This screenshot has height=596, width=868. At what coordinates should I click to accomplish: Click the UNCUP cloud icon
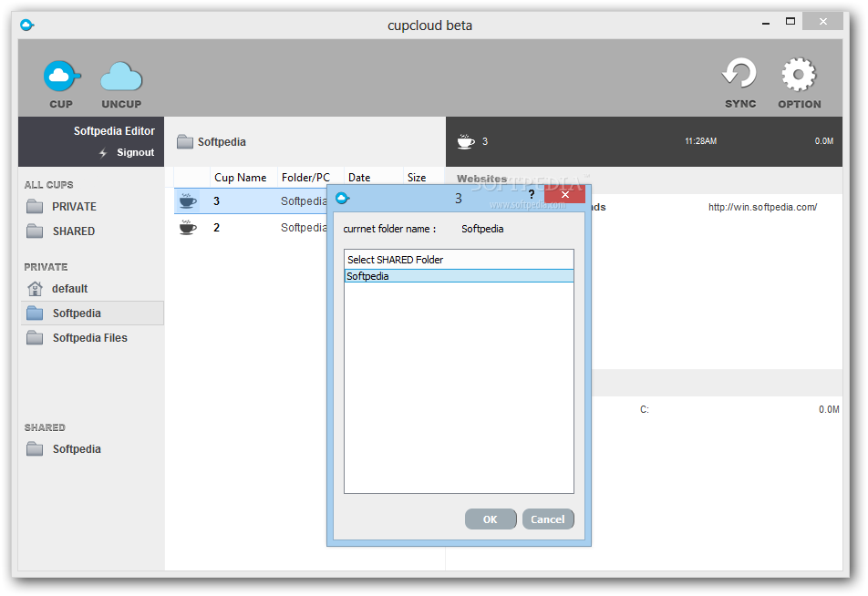[121, 77]
